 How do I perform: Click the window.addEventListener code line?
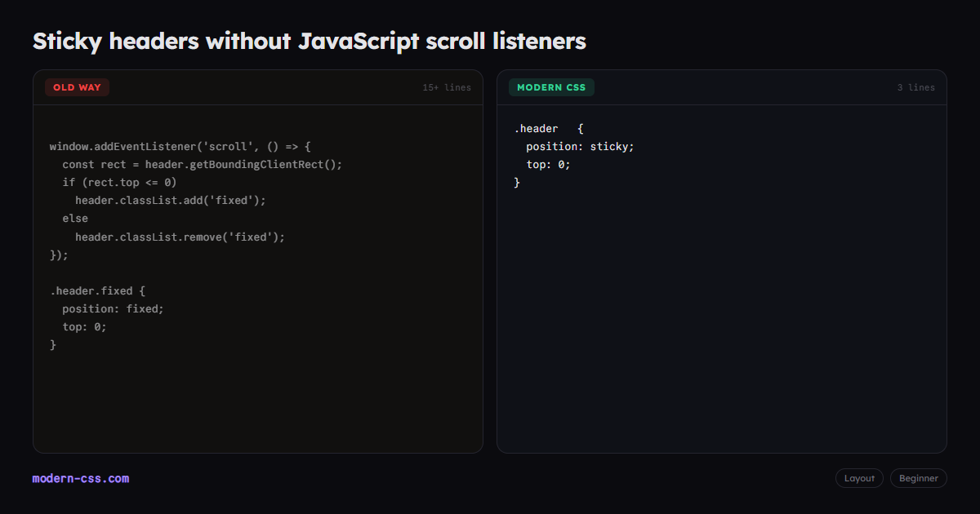[180, 147]
